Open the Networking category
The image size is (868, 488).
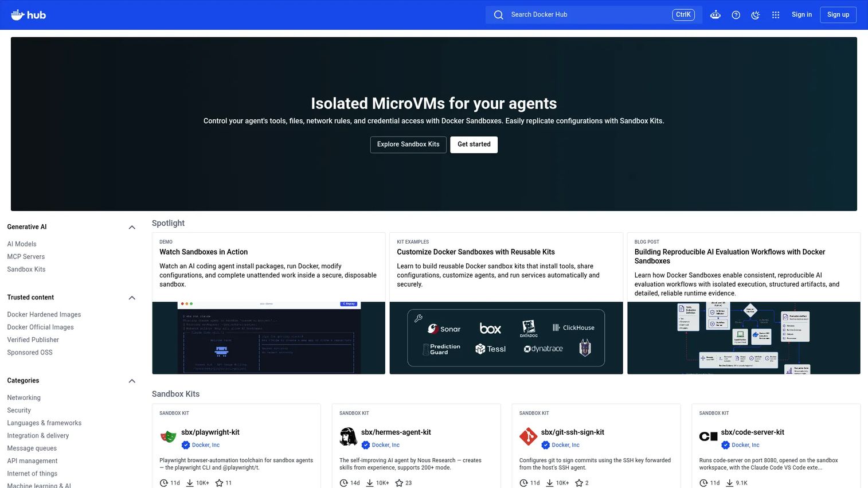pyautogui.click(x=24, y=398)
